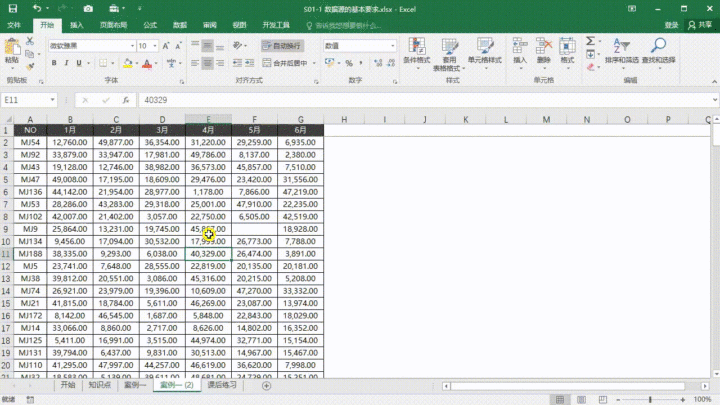Open the font size dropdown showing 10

[155, 46]
